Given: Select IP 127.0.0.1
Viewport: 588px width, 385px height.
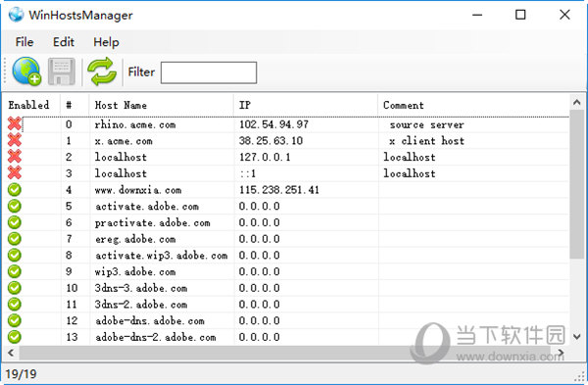Looking at the screenshot, I should pyautogui.click(x=265, y=157).
